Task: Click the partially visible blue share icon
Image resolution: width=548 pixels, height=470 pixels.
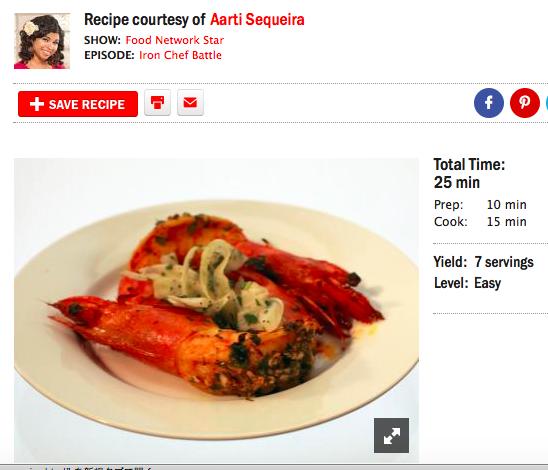Action: pyautogui.click(x=547, y=103)
